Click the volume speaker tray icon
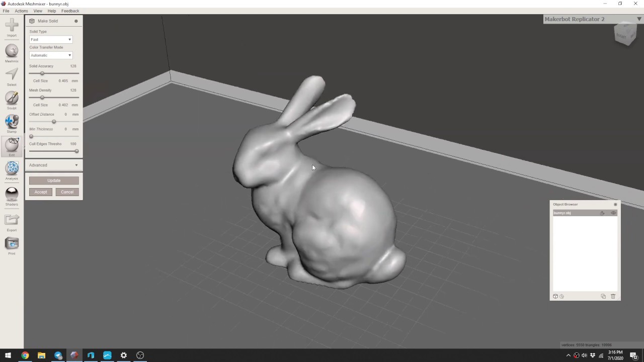 (x=585, y=355)
